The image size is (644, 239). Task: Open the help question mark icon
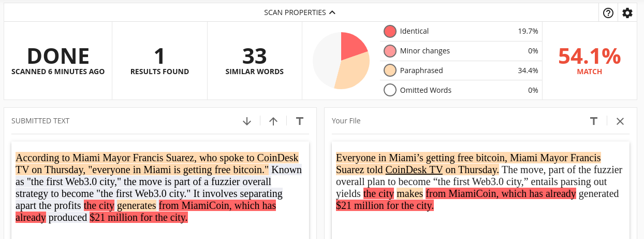[x=608, y=13]
